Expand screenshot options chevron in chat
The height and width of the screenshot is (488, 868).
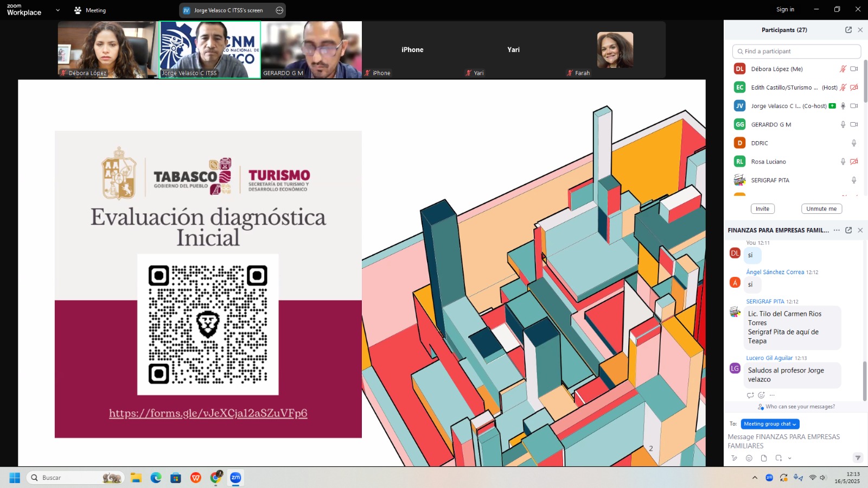click(x=790, y=458)
